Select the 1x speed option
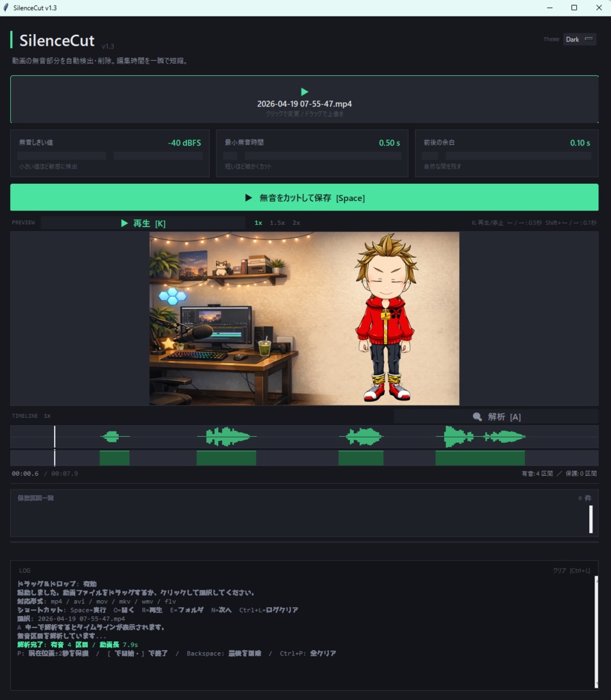This screenshot has height=700, width=611. [x=258, y=223]
